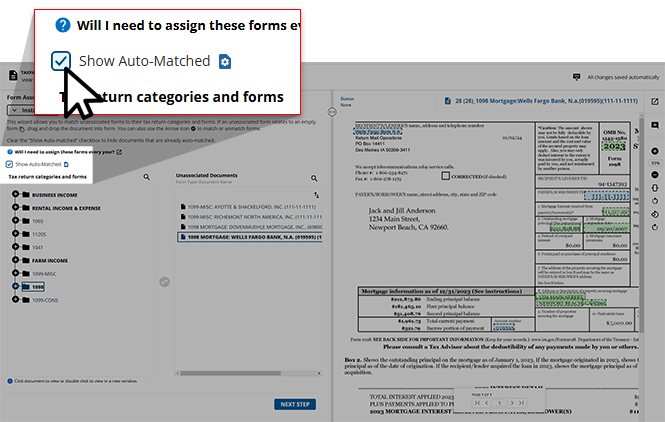
Task: Expand the 1065 folder node
Action: coord(15,221)
